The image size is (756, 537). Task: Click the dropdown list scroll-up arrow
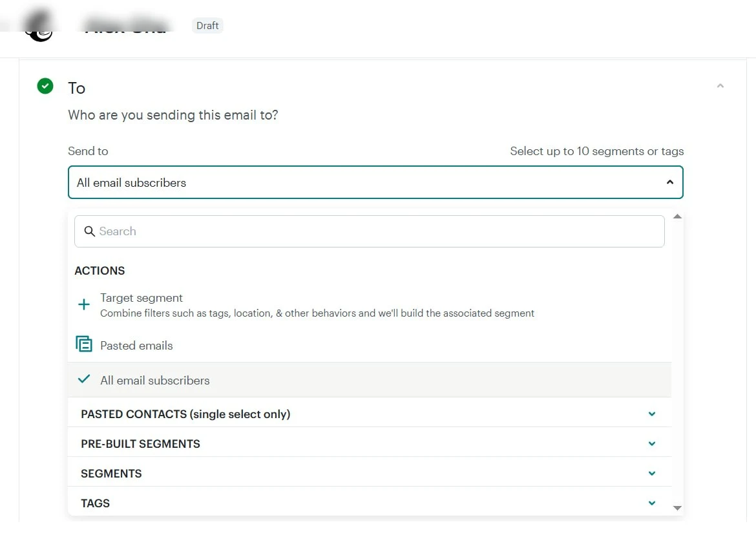pos(677,216)
